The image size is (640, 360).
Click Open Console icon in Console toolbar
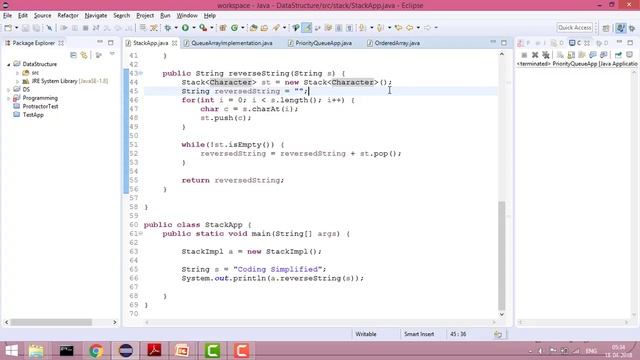(629, 55)
